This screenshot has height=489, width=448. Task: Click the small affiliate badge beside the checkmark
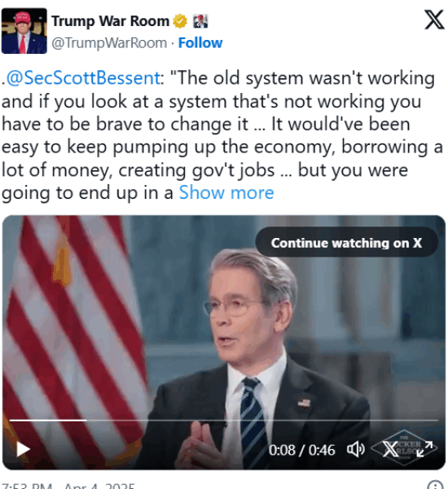[200, 21]
